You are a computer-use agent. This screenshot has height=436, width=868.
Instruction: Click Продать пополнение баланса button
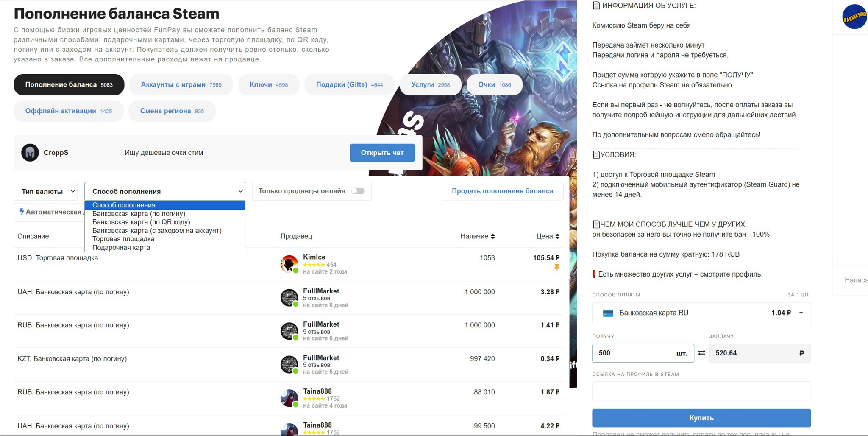[x=502, y=191]
